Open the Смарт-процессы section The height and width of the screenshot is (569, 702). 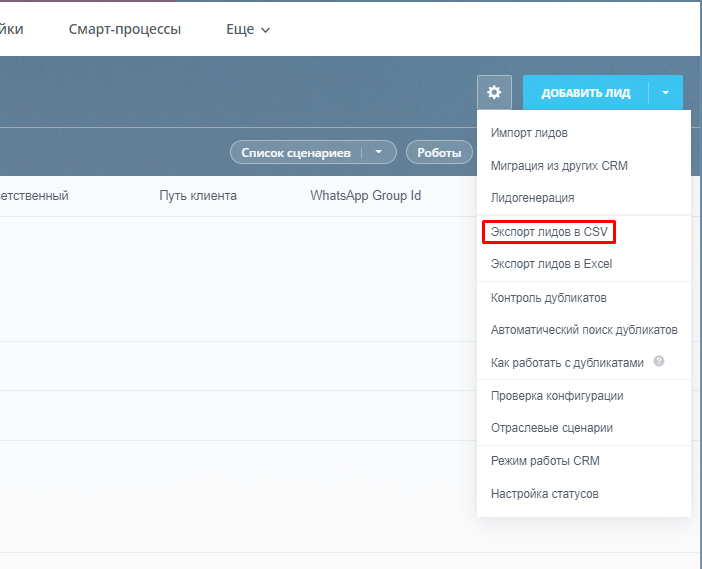(x=125, y=29)
